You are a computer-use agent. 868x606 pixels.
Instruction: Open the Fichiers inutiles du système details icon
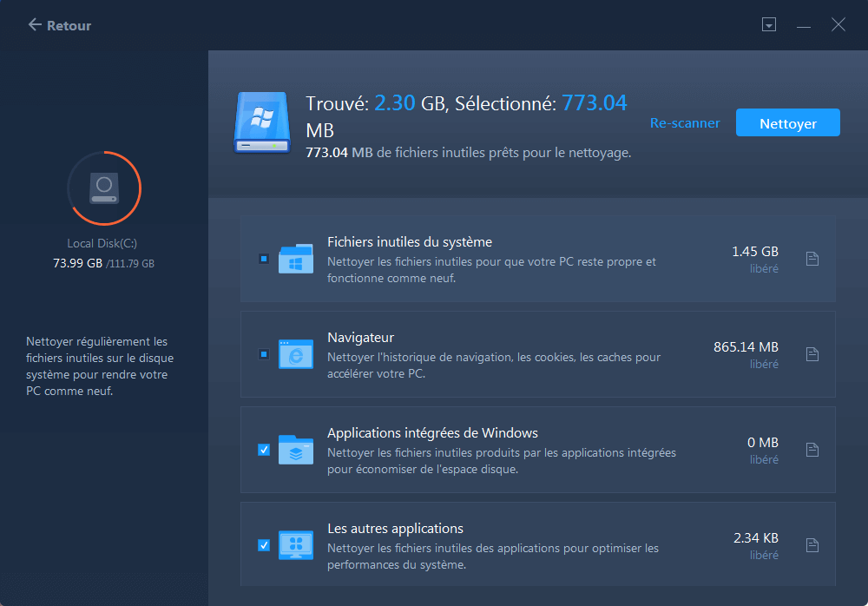[812, 259]
